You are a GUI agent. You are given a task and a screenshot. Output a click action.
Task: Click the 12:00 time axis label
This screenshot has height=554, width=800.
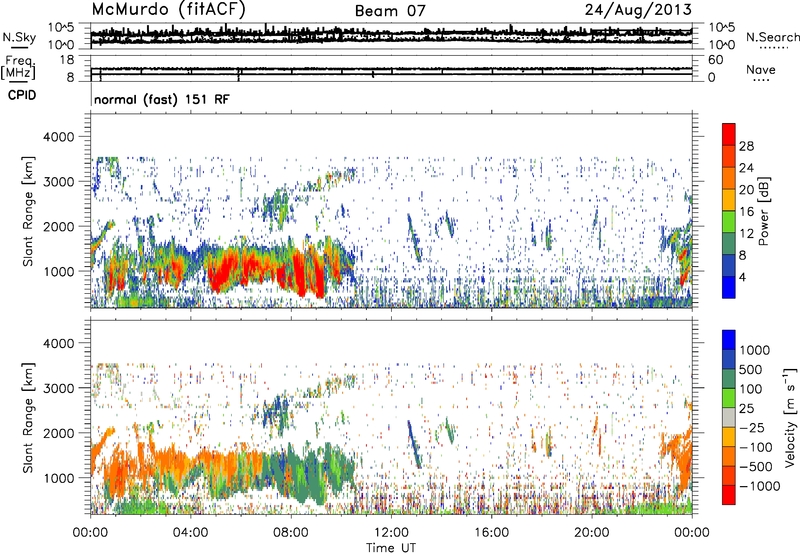pyautogui.click(x=391, y=533)
